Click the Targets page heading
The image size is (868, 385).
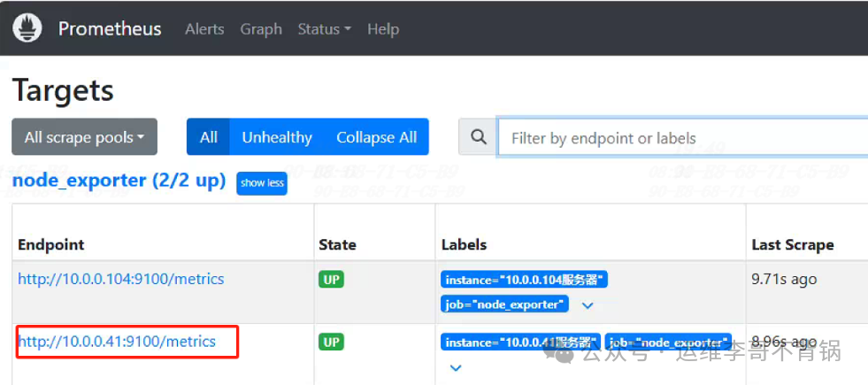(x=63, y=89)
